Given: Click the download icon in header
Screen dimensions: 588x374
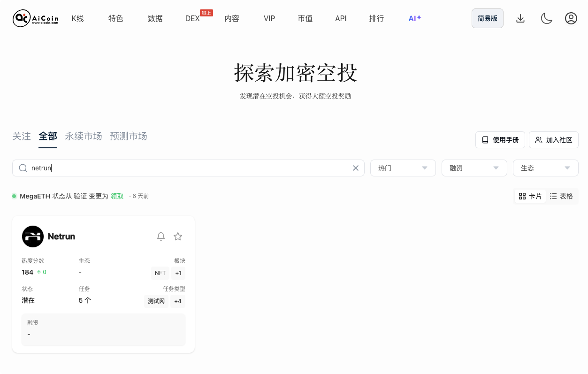Looking at the screenshot, I should (520, 18).
